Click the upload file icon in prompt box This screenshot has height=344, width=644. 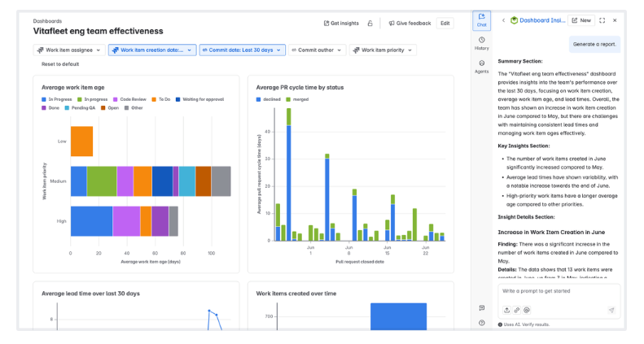[x=506, y=310]
